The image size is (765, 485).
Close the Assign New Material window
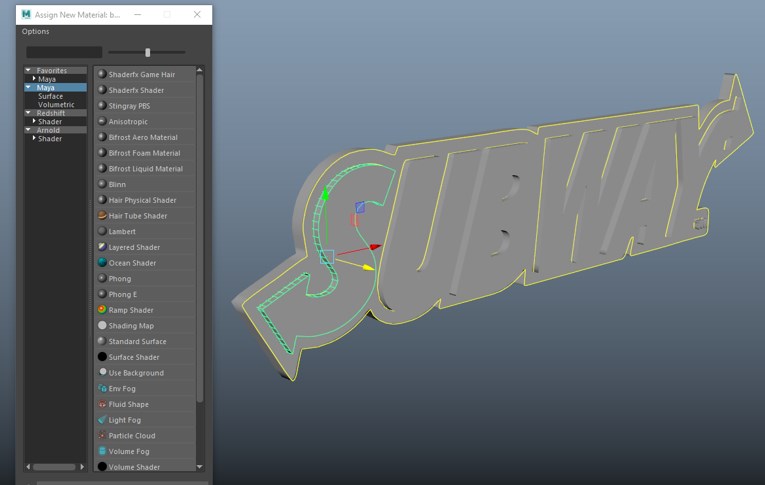point(197,15)
